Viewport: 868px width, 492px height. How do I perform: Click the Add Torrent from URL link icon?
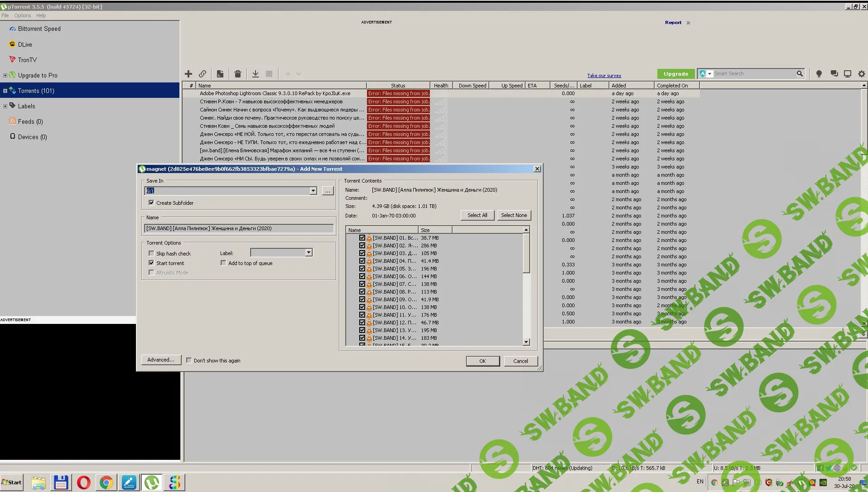pyautogui.click(x=203, y=74)
